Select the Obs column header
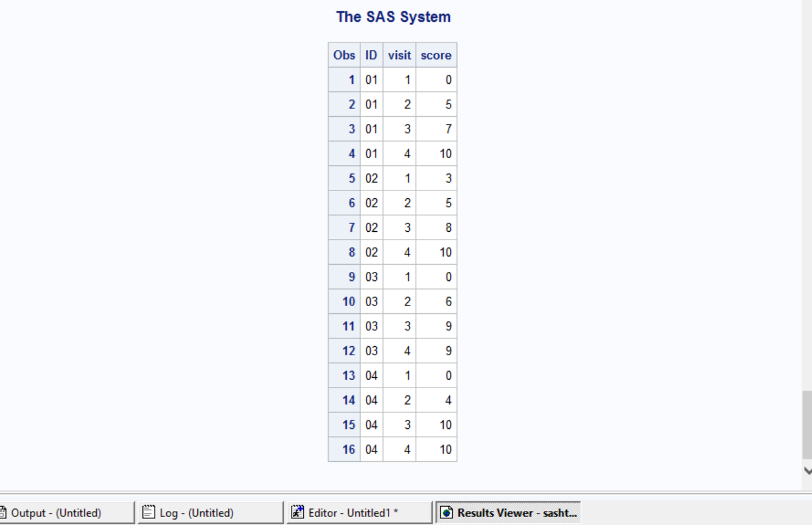 coord(343,55)
